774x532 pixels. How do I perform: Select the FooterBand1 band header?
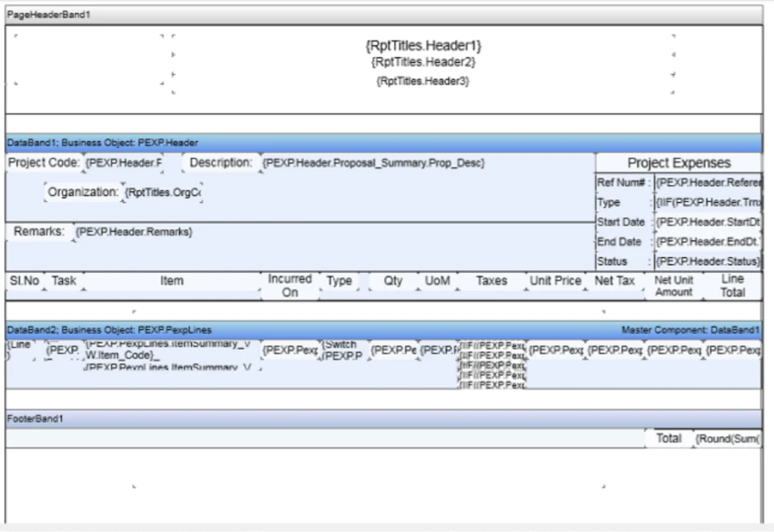click(384, 418)
